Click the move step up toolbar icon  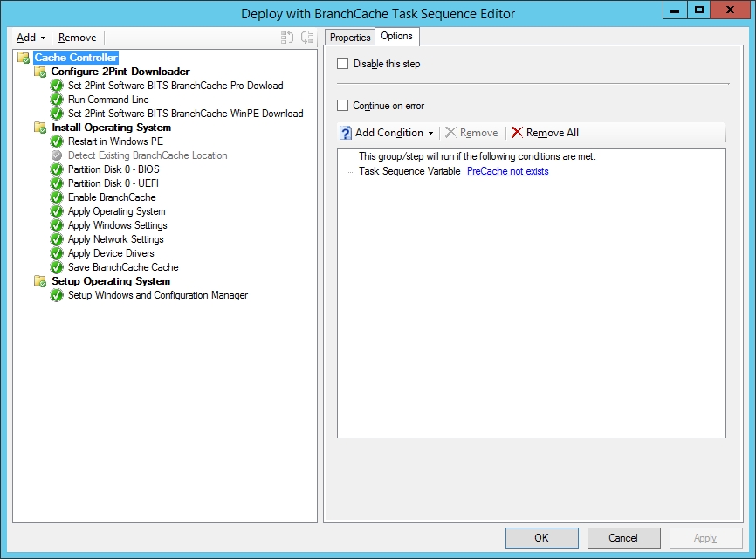(x=286, y=38)
